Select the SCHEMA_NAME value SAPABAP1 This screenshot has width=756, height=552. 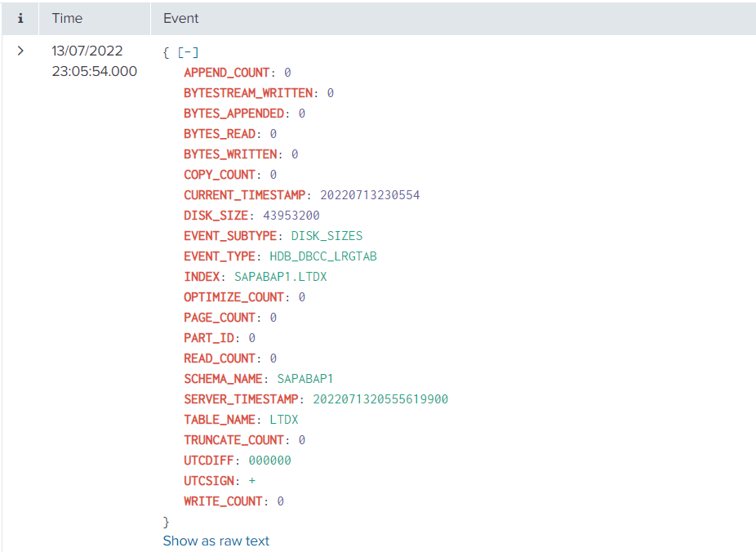pos(305,379)
